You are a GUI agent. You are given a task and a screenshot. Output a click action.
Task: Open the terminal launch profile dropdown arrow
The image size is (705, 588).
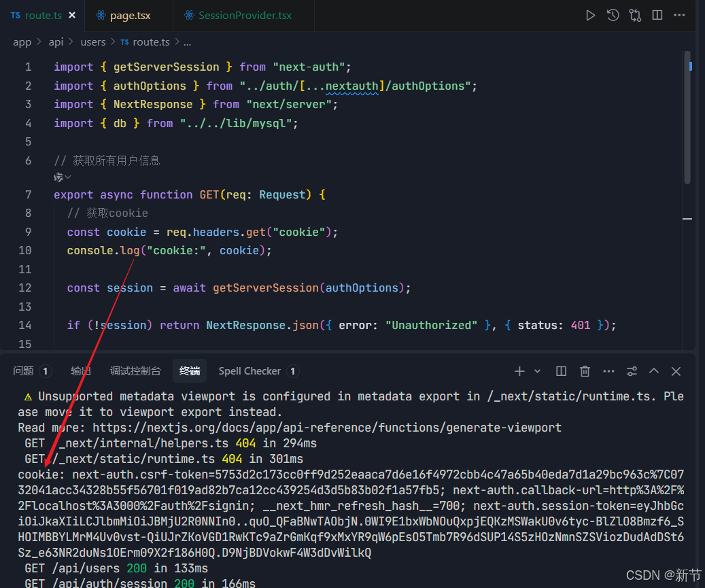click(x=537, y=371)
